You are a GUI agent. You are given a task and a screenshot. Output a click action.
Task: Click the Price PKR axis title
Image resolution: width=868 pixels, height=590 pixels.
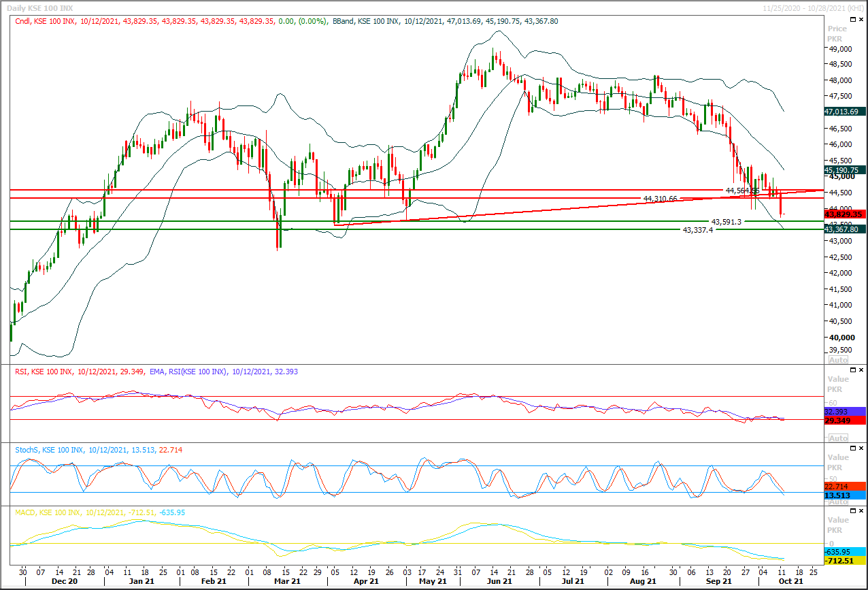tap(837, 34)
